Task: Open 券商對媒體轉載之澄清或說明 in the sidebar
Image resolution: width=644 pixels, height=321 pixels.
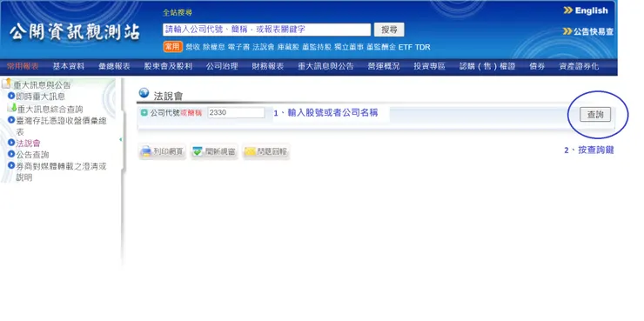Action: pos(61,172)
